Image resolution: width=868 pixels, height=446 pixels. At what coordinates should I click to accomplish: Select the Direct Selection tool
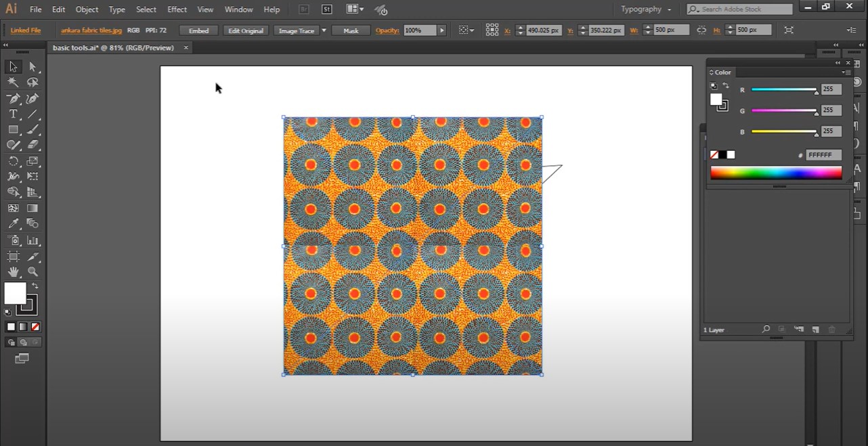(x=32, y=67)
